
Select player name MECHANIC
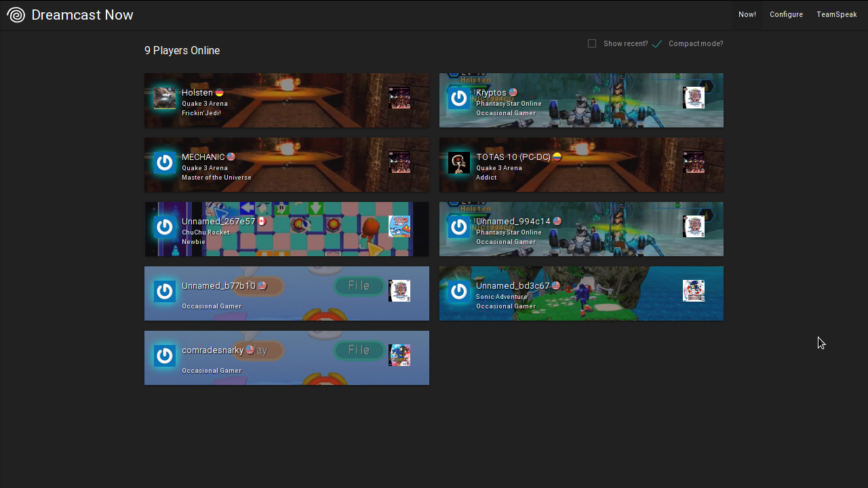coord(203,157)
